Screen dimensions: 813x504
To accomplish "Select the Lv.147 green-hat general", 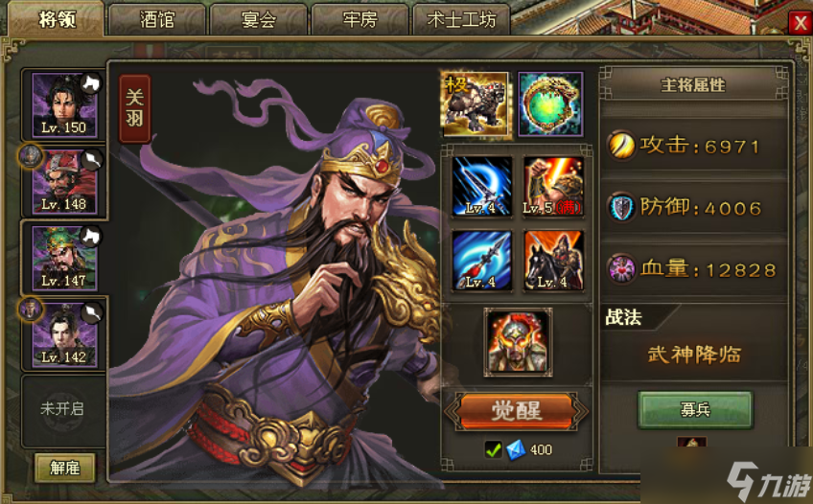I will (64, 258).
